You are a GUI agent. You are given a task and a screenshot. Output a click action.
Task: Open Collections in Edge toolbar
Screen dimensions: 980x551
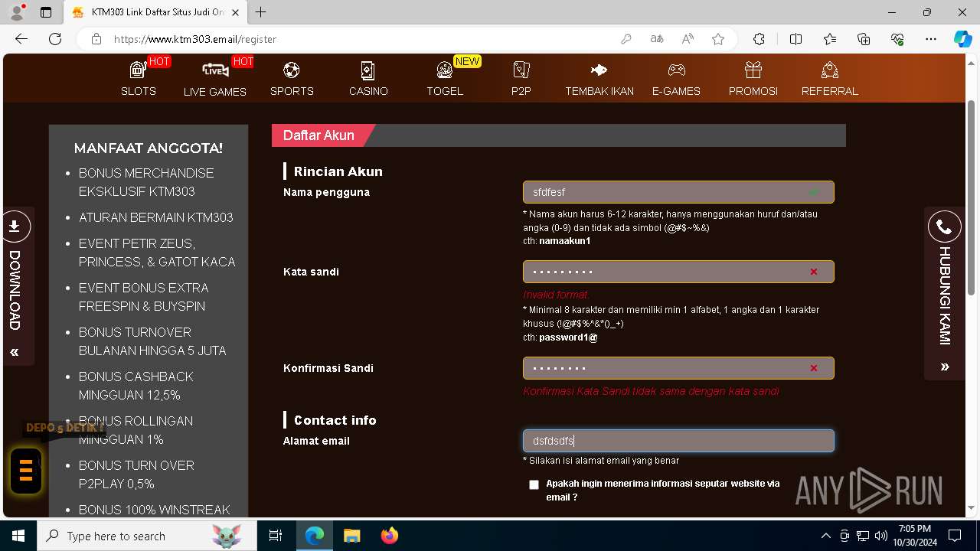(864, 39)
